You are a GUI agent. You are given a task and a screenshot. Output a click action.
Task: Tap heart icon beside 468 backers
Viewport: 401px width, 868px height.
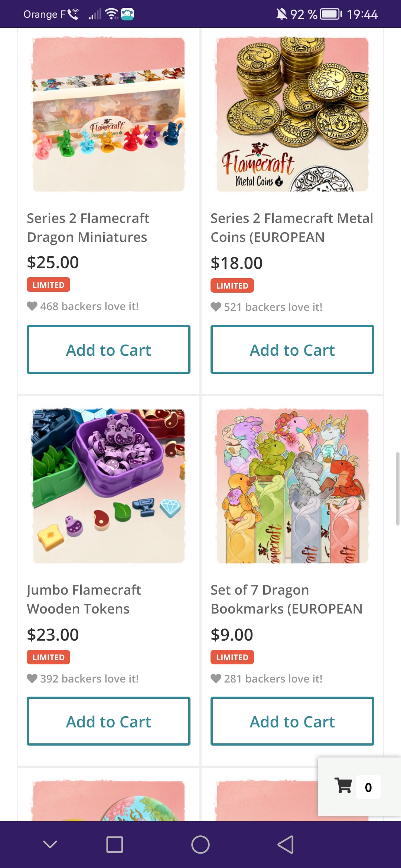[32, 306]
